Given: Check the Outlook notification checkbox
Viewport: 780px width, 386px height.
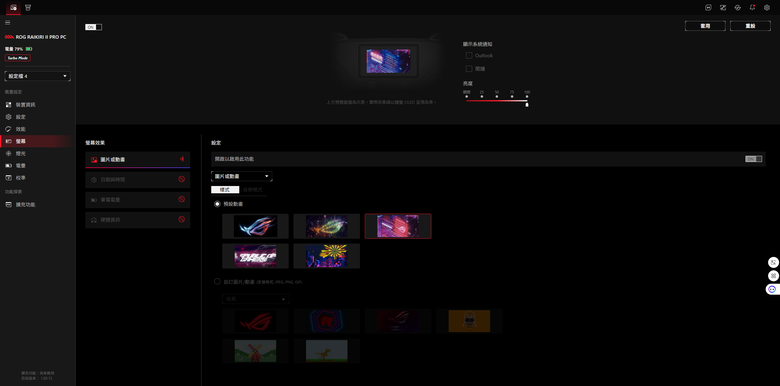Looking at the screenshot, I should click(469, 56).
